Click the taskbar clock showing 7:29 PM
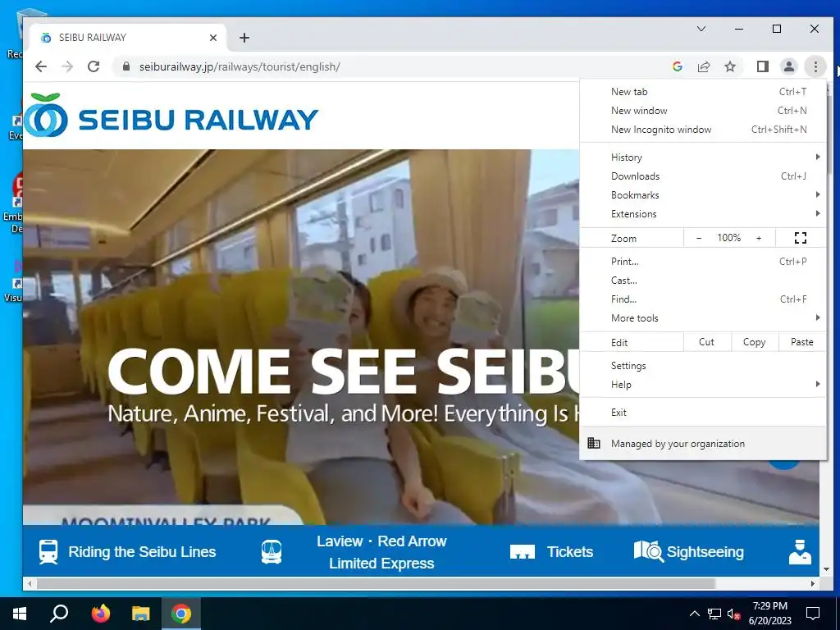840x630 pixels. [x=769, y=614]
